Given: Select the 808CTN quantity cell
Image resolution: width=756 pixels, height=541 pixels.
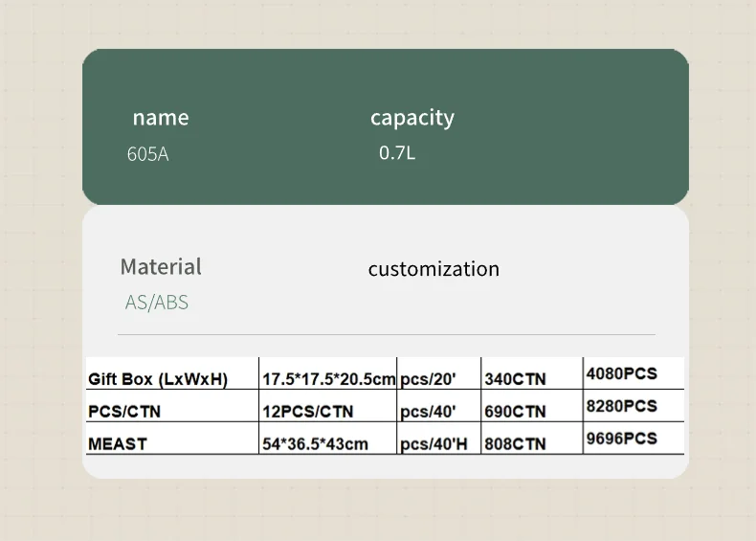Looking at the screenshot, I should pos(516,444).
